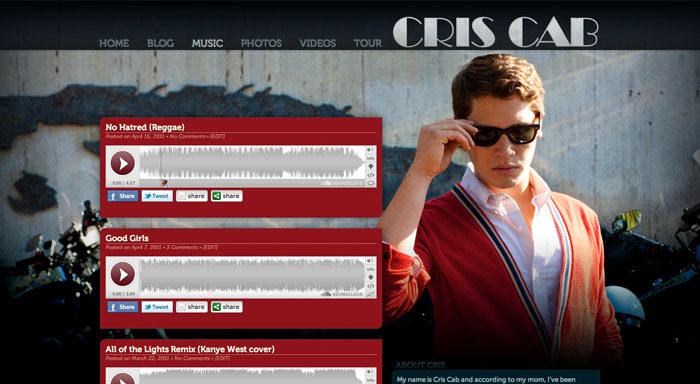Seek within No Hatred (Reggae) waveform
Image resolution: width=700 pixels, height=384 pixels.
point(252,163)
